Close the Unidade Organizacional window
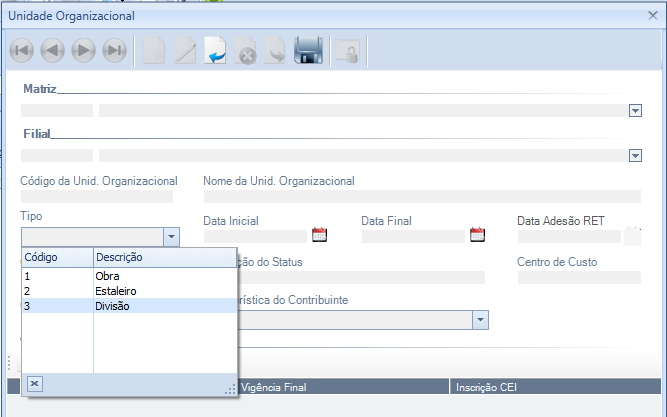The height and width of the screenshot is (417, 667). (x=653, y=16)
